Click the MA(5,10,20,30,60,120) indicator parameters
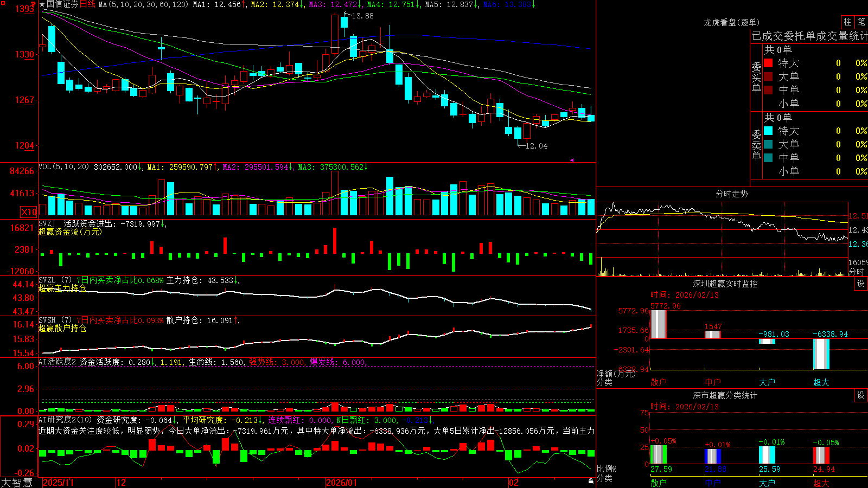The image size is (868, 488). (x=143, y=4)
